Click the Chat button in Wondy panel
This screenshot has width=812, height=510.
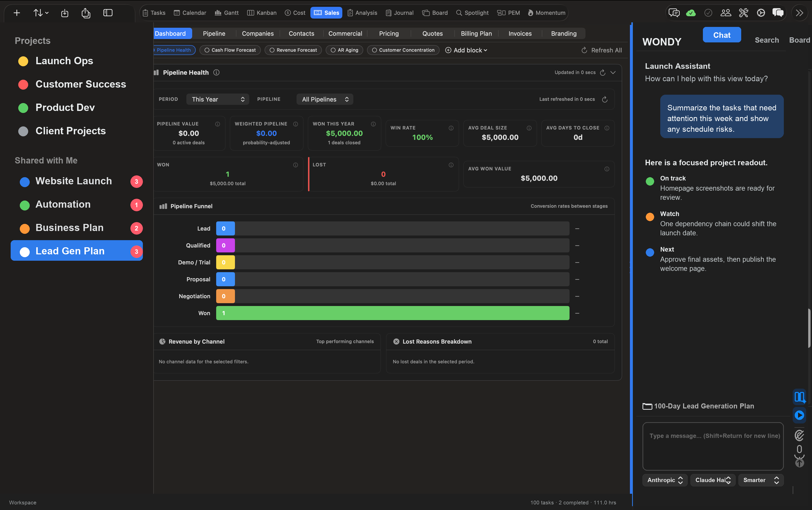[722, 35]
